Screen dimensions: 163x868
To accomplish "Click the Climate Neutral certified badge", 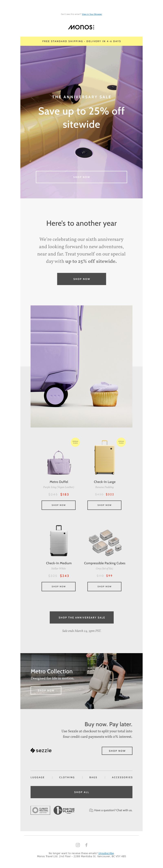I will (40, 810).
